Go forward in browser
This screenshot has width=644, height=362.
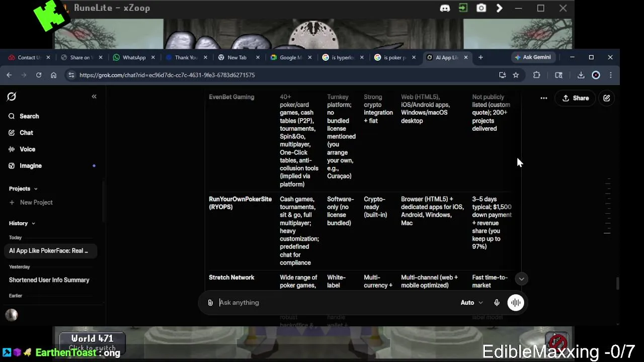[x=24, y=75]
